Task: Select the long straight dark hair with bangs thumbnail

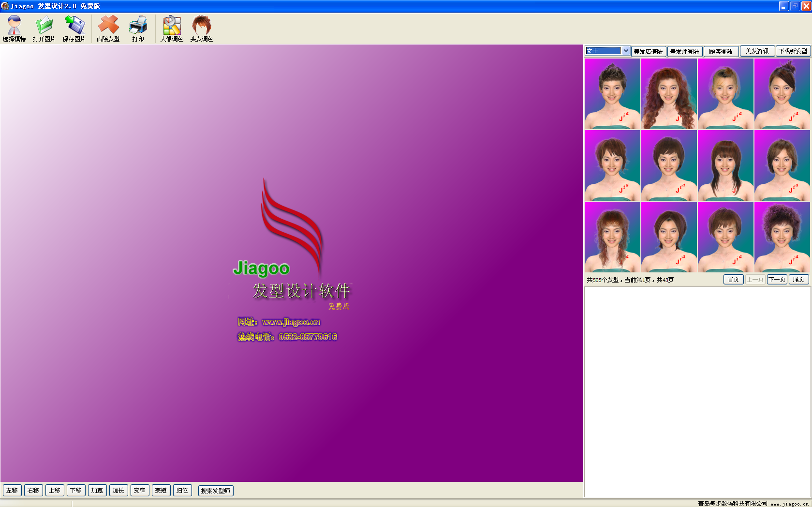Action: pos(725,165)
